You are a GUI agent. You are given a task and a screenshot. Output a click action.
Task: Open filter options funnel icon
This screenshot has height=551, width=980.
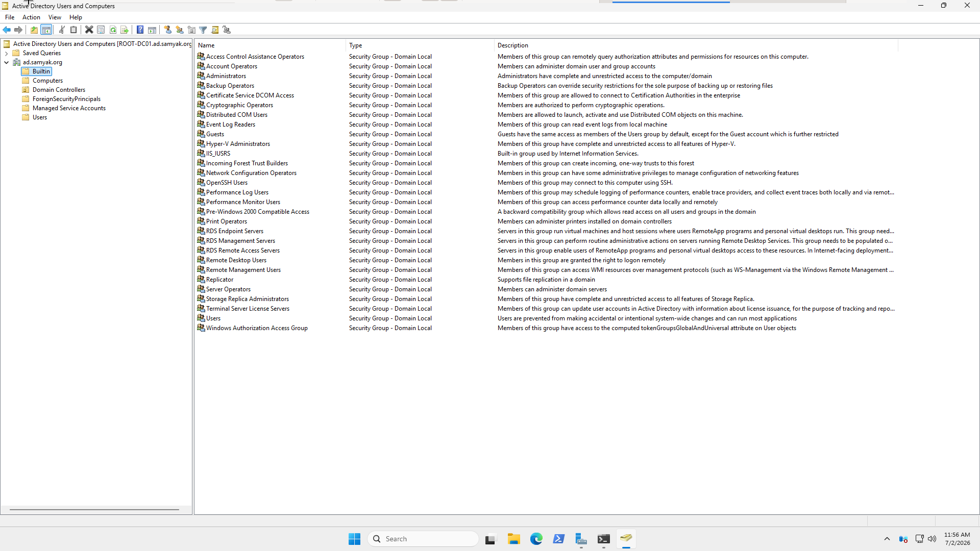(x=203, y=30)
